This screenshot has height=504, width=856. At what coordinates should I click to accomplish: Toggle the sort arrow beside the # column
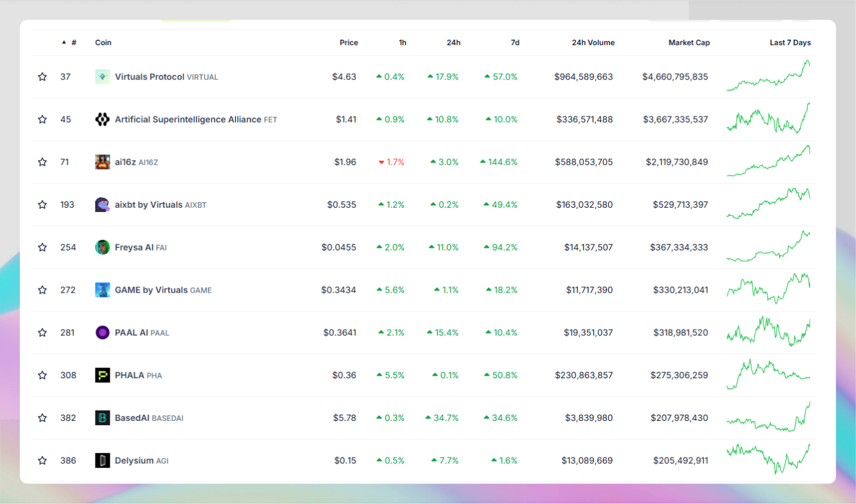[x=64, y=42]
